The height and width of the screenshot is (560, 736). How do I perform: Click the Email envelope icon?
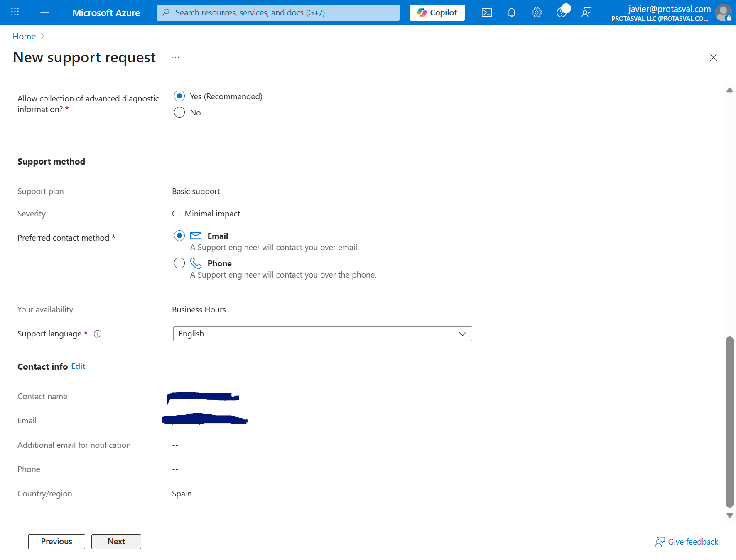coord(196,236)
